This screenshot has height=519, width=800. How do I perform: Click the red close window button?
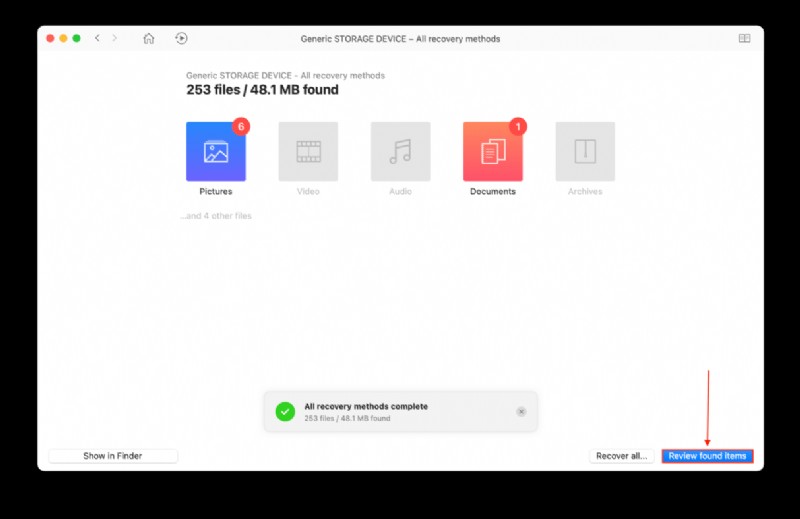point(50,38)
